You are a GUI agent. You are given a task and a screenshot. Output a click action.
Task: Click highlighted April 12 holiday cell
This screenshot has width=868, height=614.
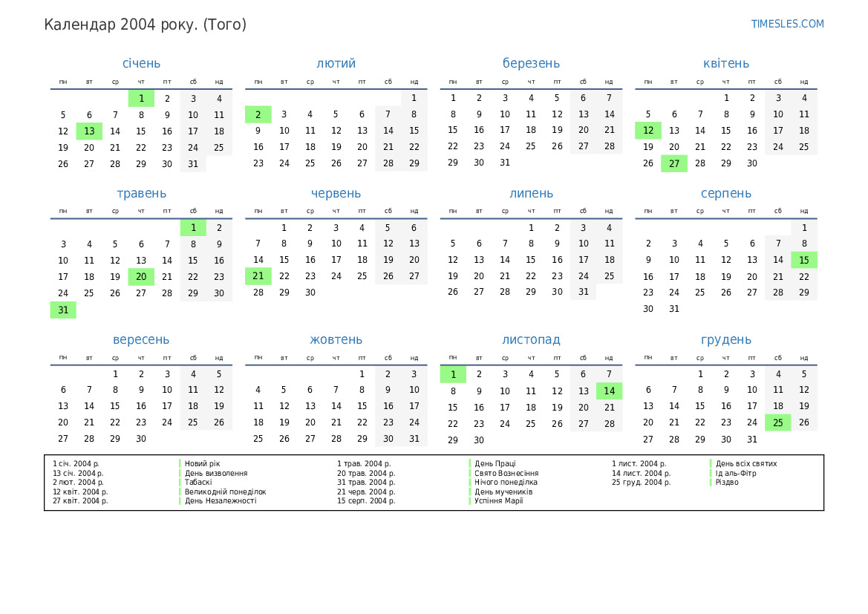(x=648, y=131)
